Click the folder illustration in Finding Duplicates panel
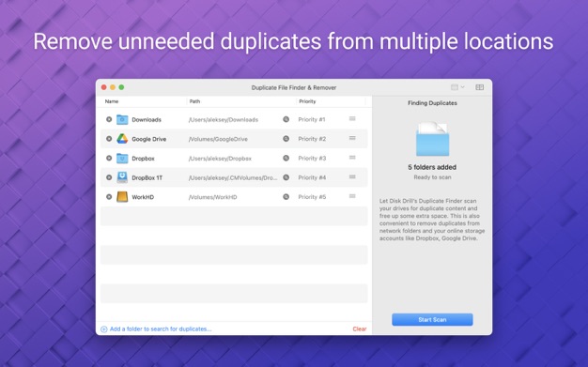The image size is (588, 367). 432,138
